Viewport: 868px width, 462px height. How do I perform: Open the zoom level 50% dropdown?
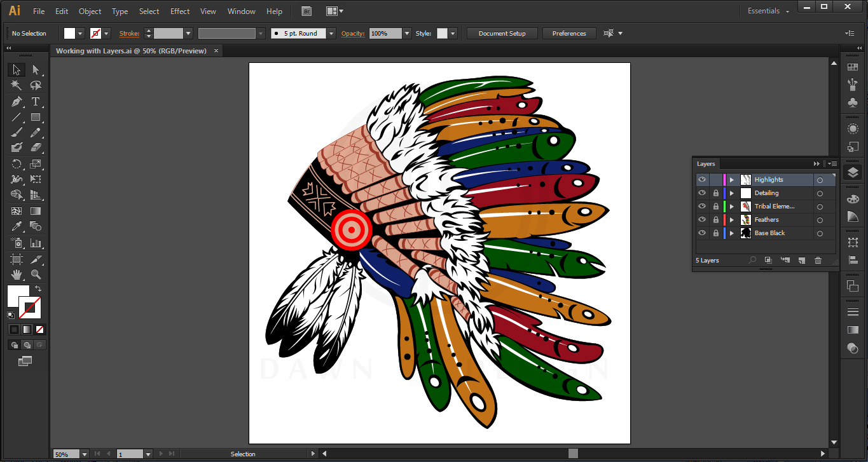point(84,454)
